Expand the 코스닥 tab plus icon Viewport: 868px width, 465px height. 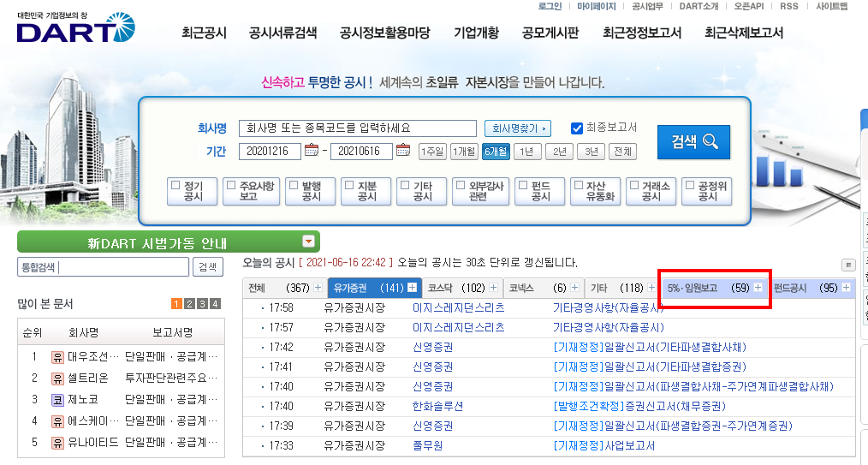[x=493, y=287]
